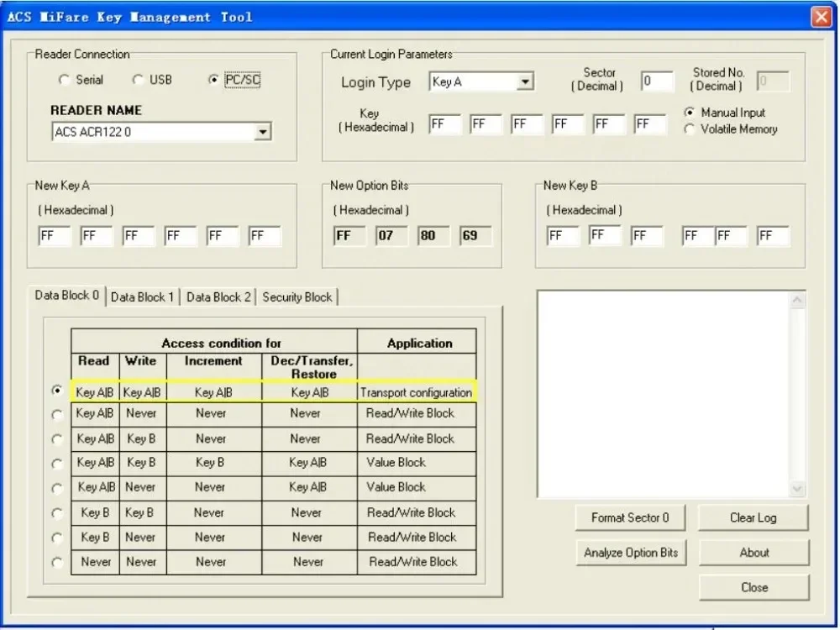Open the Reader Name dropdown list

[263, 132]
